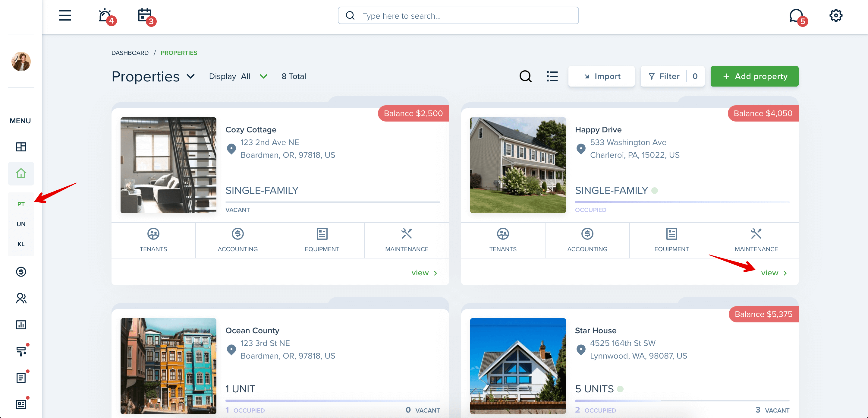Click Balance $2,500 badge
The width and height of the screenshot is (868, 418).
point(413,113)
